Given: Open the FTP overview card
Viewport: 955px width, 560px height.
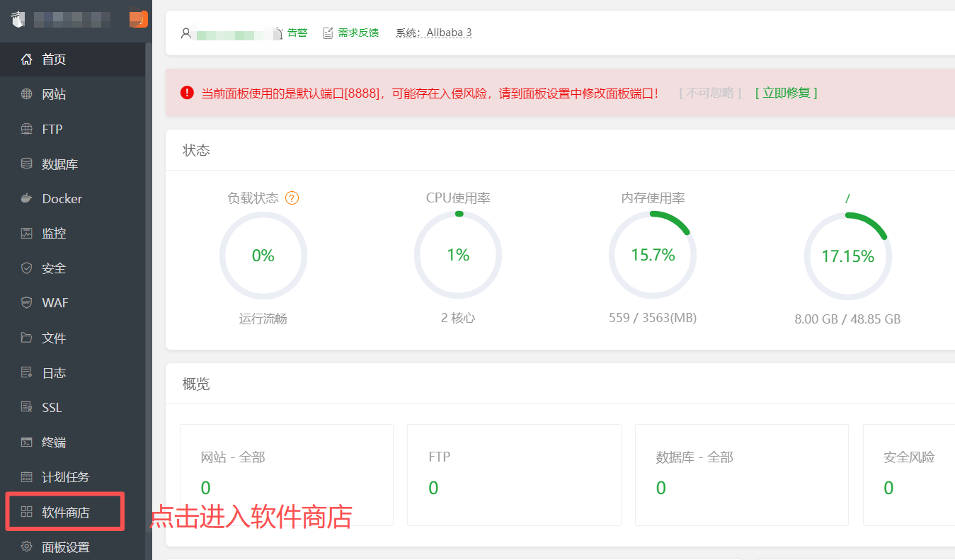Looking at the screenshot, I should [x=514, y=475].
